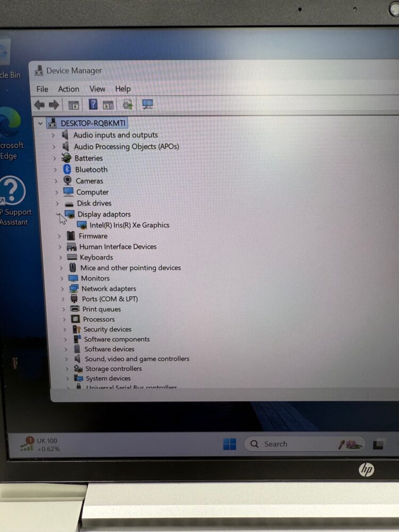Open the UK 100 stocks widget
The width and height of the screenshot is (399, 532).
coord(40,444)
